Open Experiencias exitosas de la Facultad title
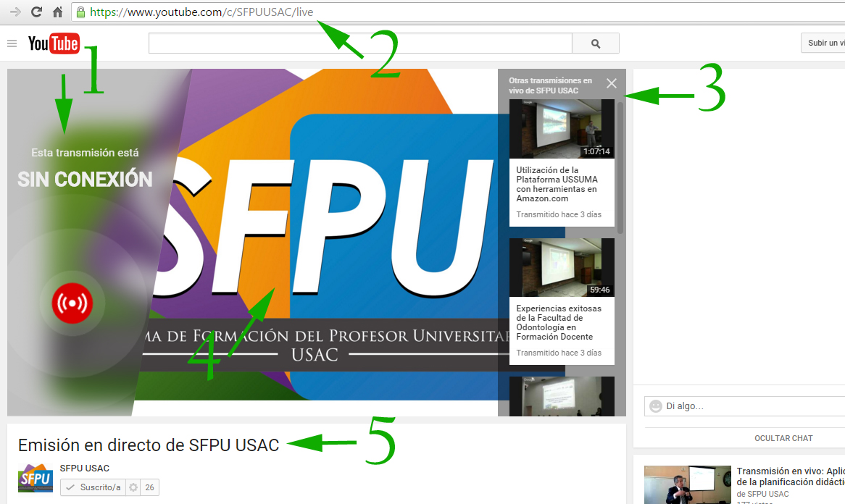This screenshot has height=504, width=845. [558, 322]
